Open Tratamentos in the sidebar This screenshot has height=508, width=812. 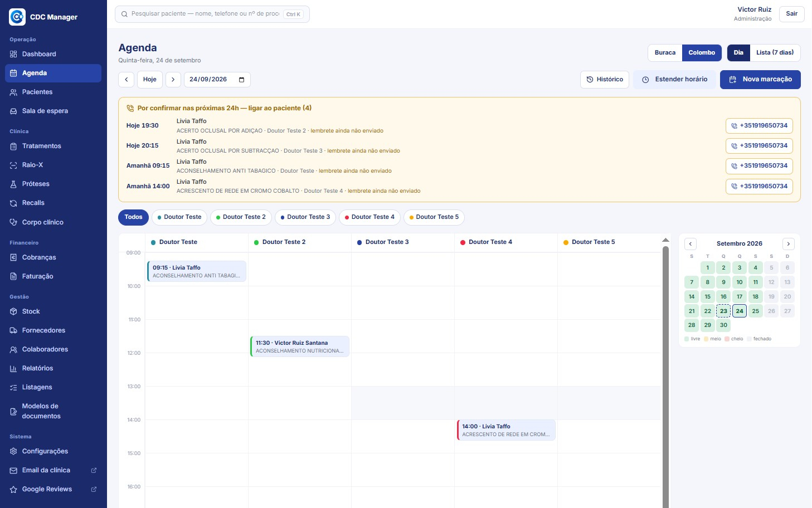click(x=54, y=146)
